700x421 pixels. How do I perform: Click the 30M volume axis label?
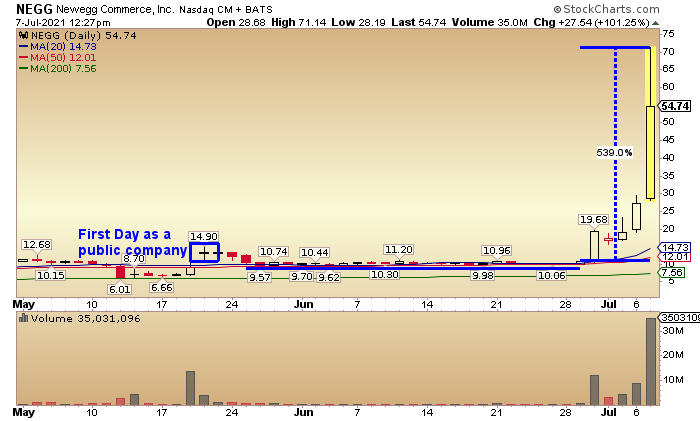pos(673,331)
